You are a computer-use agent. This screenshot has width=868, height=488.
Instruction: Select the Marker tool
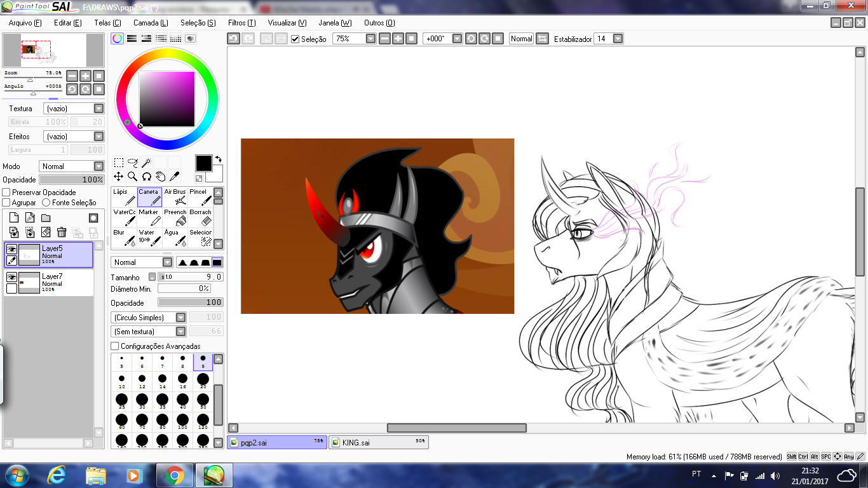click(x=149, y=217)
